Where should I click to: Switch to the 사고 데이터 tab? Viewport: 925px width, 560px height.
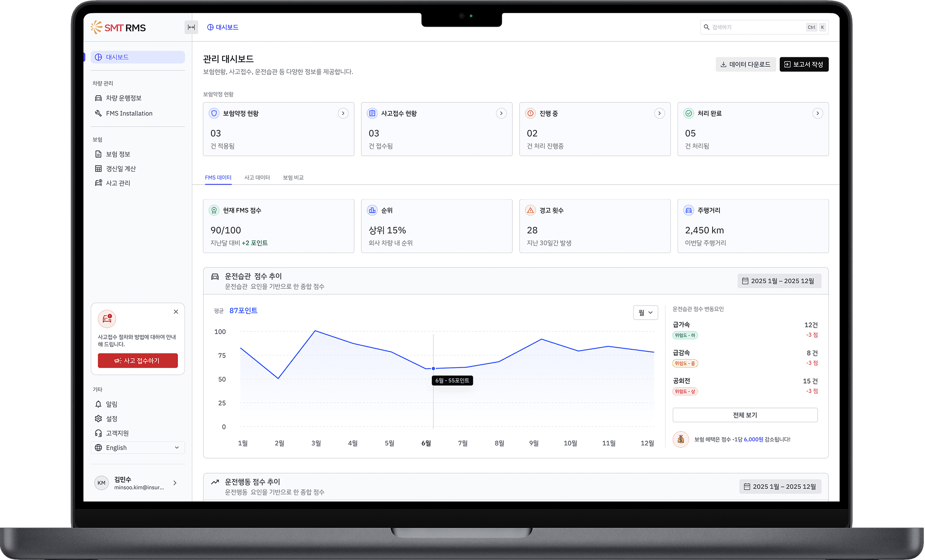click(257, 177)
